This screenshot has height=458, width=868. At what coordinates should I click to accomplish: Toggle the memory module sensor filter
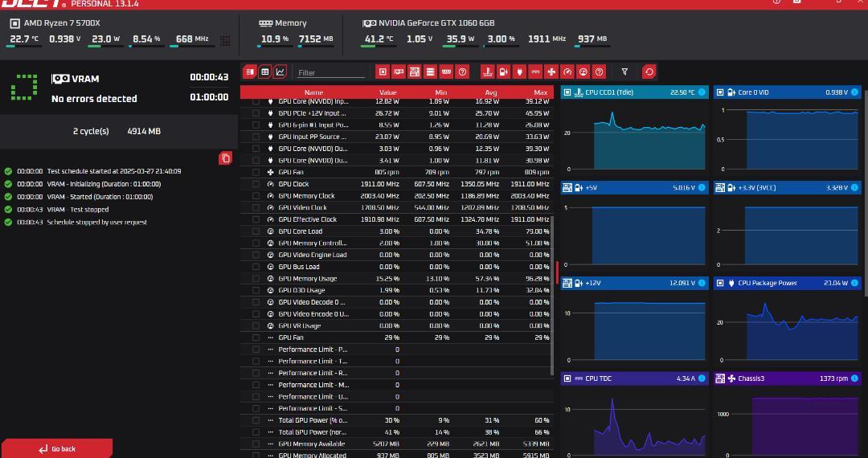(447, 72)
